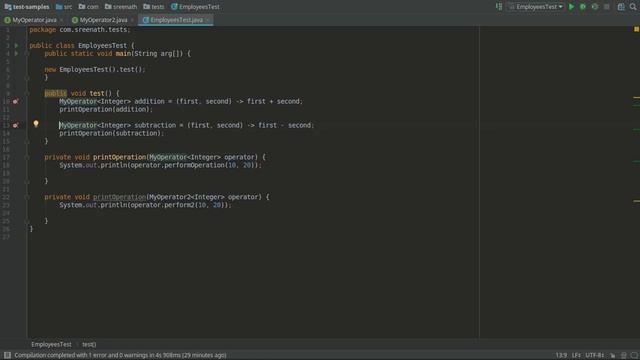Collapse the test() method fold marker
640x360 pixels.
pos(27,93)
